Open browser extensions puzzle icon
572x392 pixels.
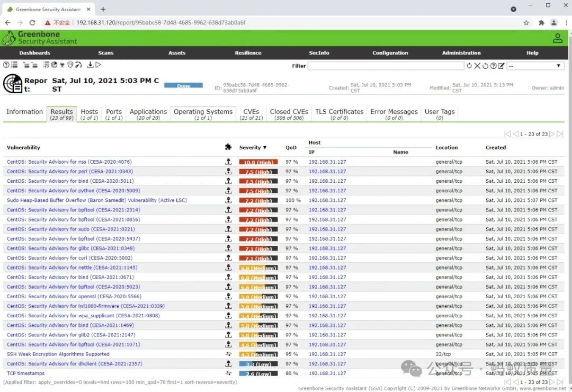(541, 23)
